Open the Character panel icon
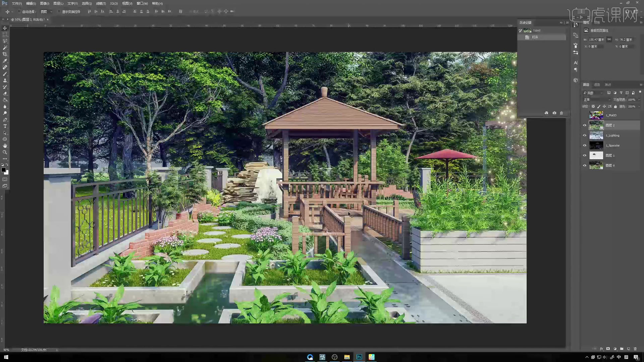Image resolution: width=644 pixels, height=362 pixels. [x=576, y=63]
